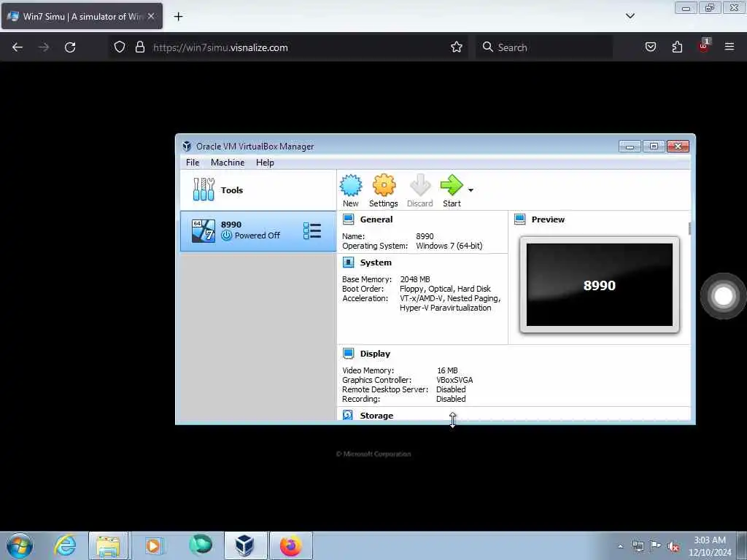Click the Firefox taskbar icon

[x=290, y=545]
